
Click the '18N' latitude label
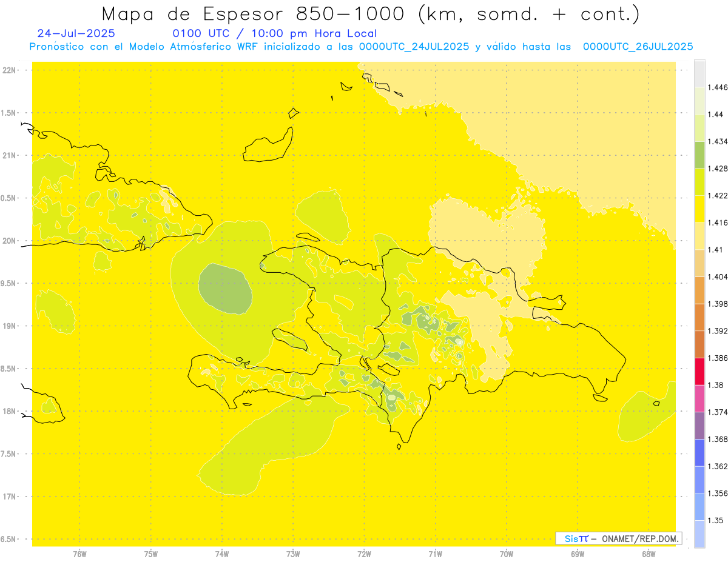[10, 411]
